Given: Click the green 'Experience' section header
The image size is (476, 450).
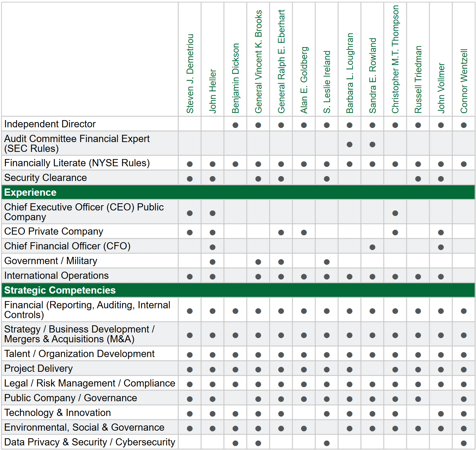Looking at the screenshot, I should (x=238, y=192).
